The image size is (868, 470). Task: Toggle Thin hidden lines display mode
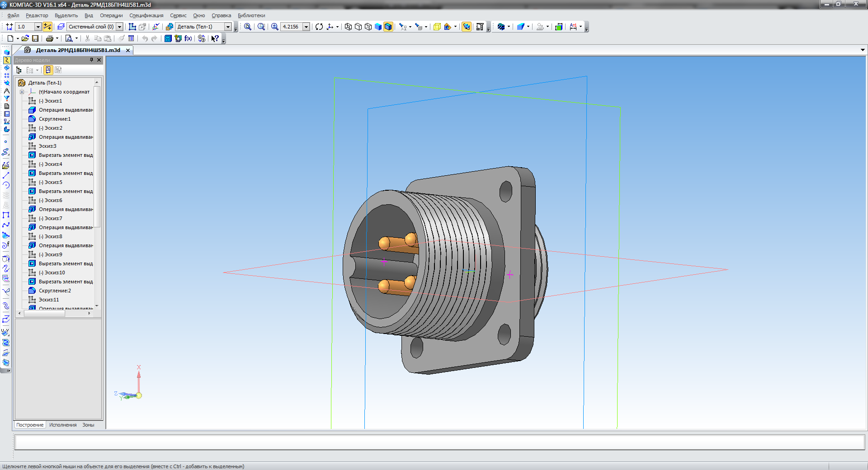click(368, 27)
